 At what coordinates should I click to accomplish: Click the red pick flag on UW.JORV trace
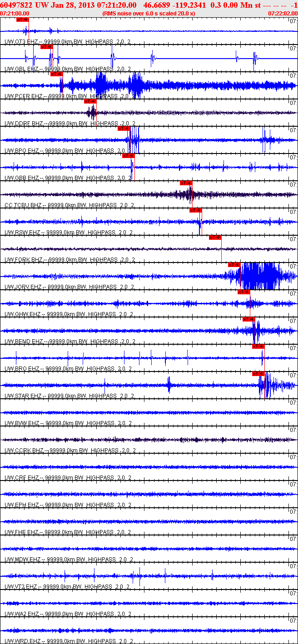[x=234, y=265]
